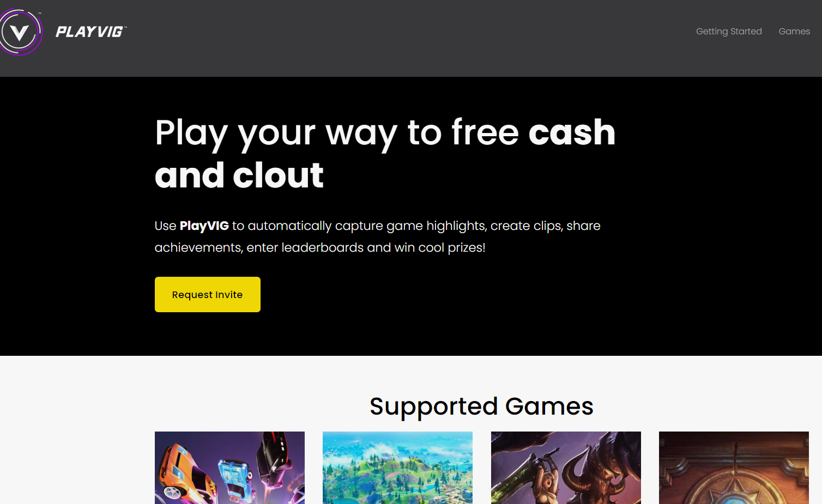
Task: Open the League of Legends warrior thumbnail
Action: point(566,467)
